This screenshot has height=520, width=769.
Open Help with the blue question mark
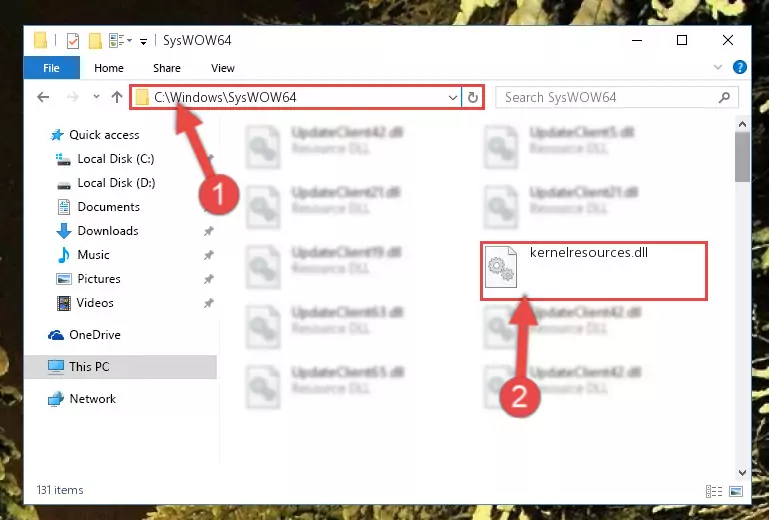point(740,67)
